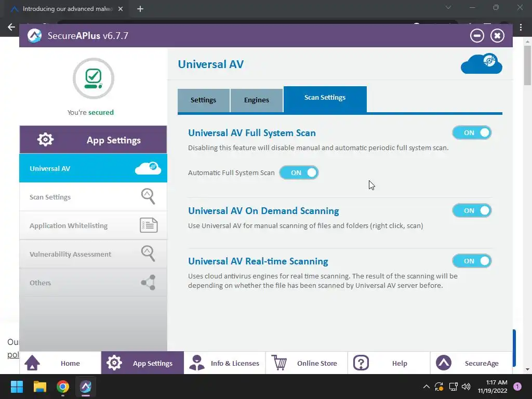Screen dimensions: 532x399
Task: Select the Scan Settings tab
Action: point(325,99)
